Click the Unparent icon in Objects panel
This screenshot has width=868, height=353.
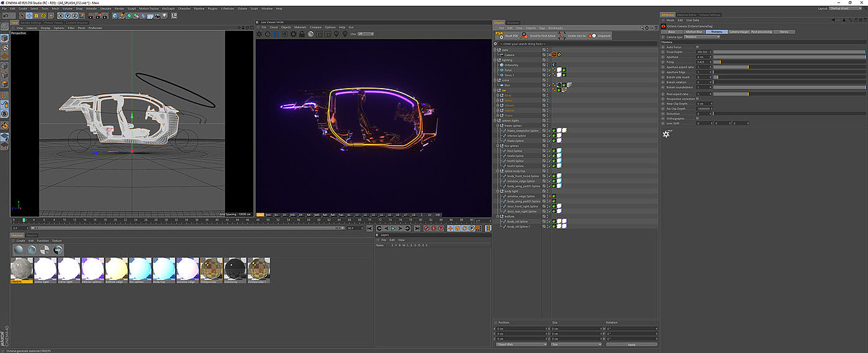[592, 35]
